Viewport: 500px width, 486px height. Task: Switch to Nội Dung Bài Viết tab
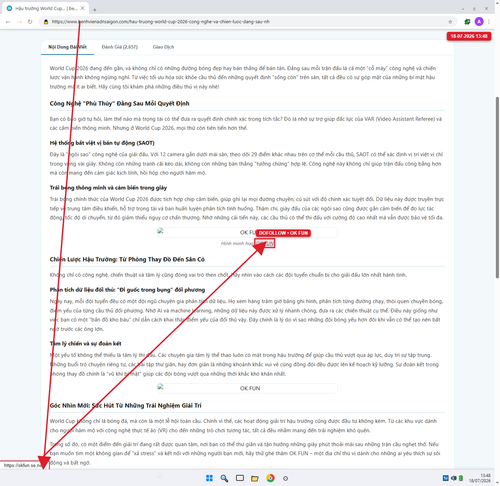(x=67, y=47)
